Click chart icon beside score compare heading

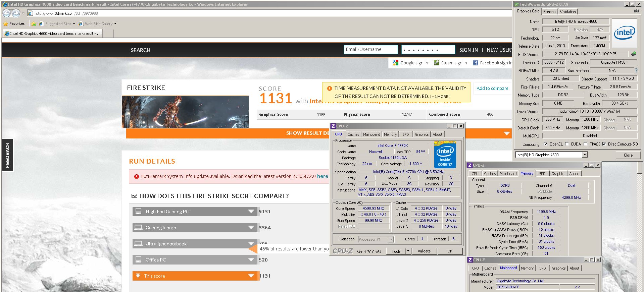pyautogui.click(x=134, y=196)
